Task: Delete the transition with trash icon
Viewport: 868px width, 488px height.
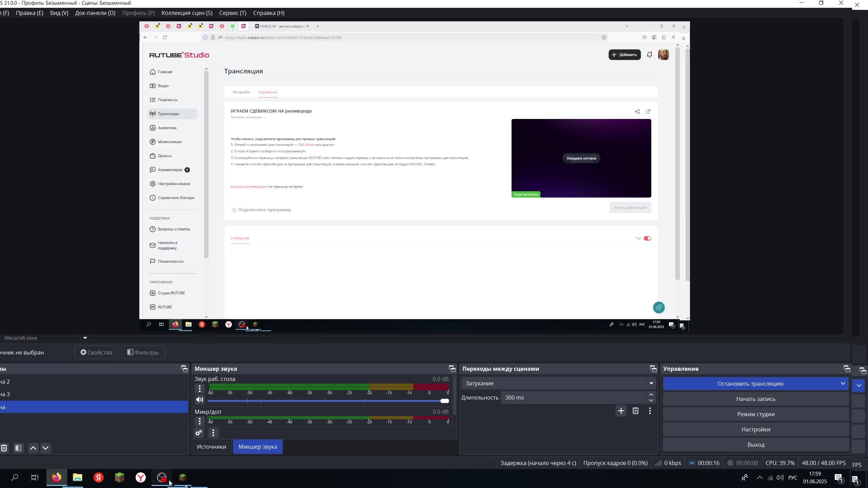Action: coord(635,411)
